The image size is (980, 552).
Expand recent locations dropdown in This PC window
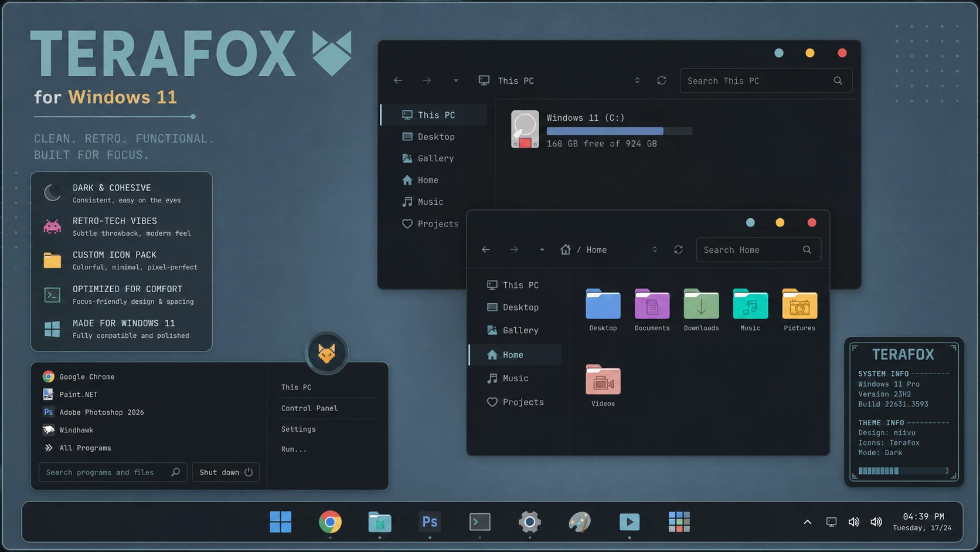(x=455, y=80)
